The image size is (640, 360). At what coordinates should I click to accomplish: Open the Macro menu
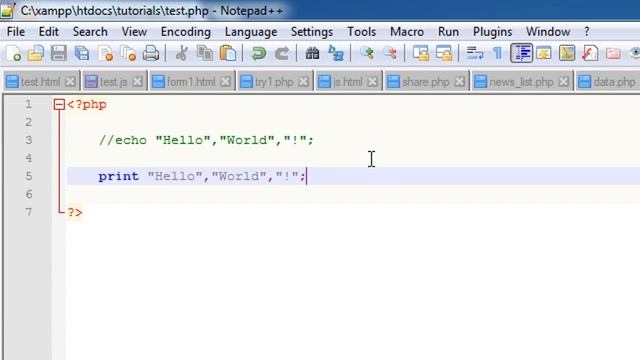coord(407,32)
